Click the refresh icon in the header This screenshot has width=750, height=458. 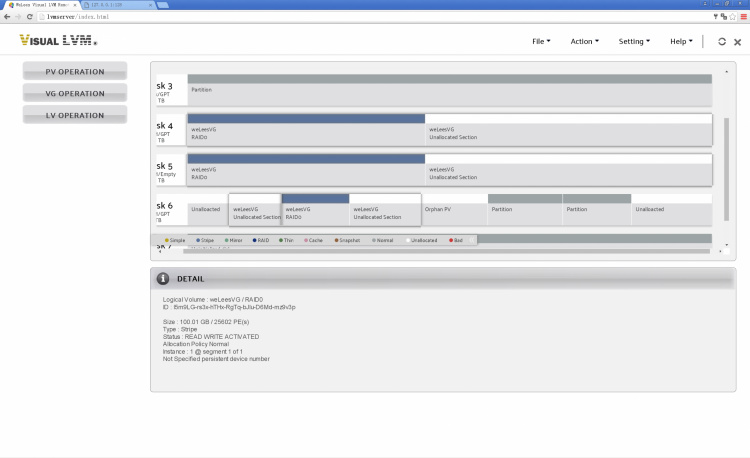(722, 42)
